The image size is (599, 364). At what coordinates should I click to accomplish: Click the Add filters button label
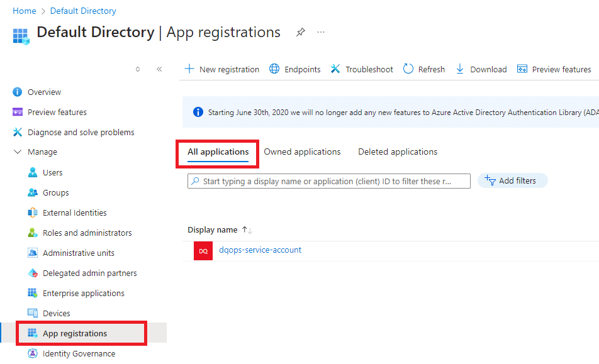click(x=518, y=180)
